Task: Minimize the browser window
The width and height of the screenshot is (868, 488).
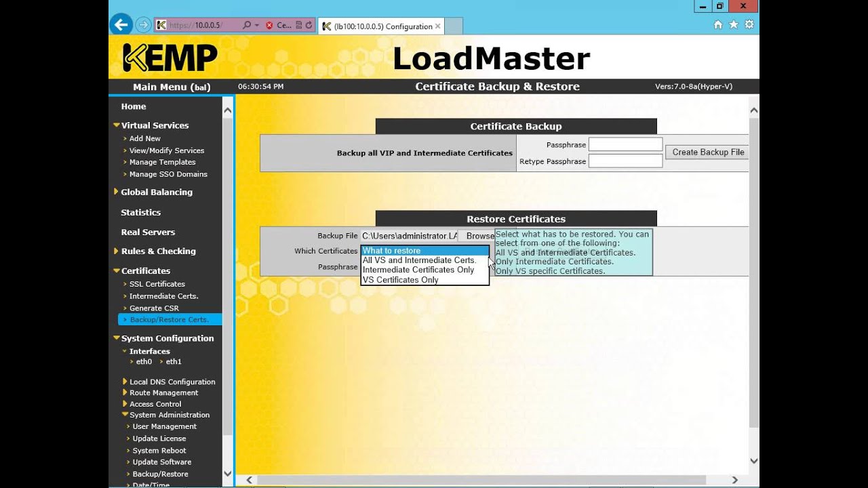Action: 703,6
